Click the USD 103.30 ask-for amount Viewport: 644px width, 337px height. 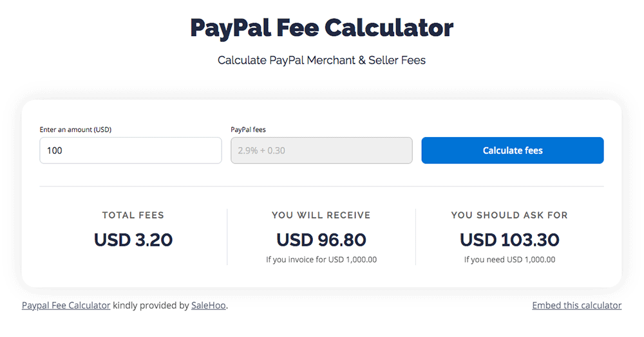[x=509, y=240]
